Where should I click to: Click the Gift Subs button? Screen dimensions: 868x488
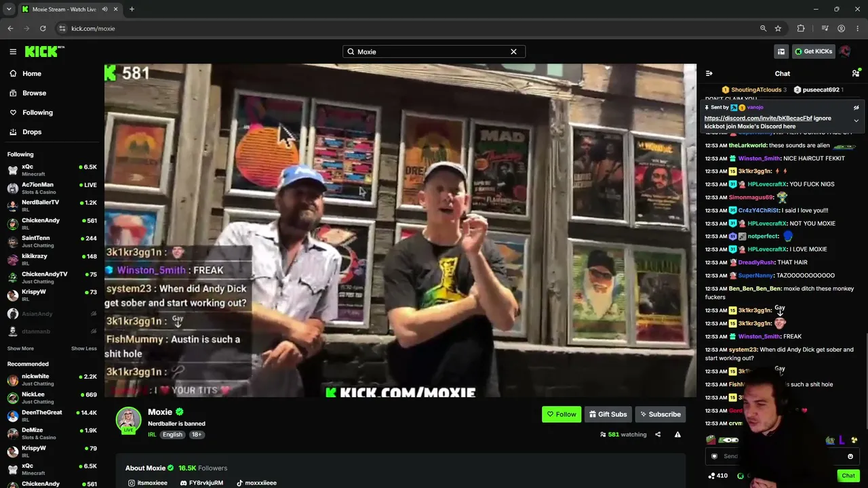pos(608,414)
